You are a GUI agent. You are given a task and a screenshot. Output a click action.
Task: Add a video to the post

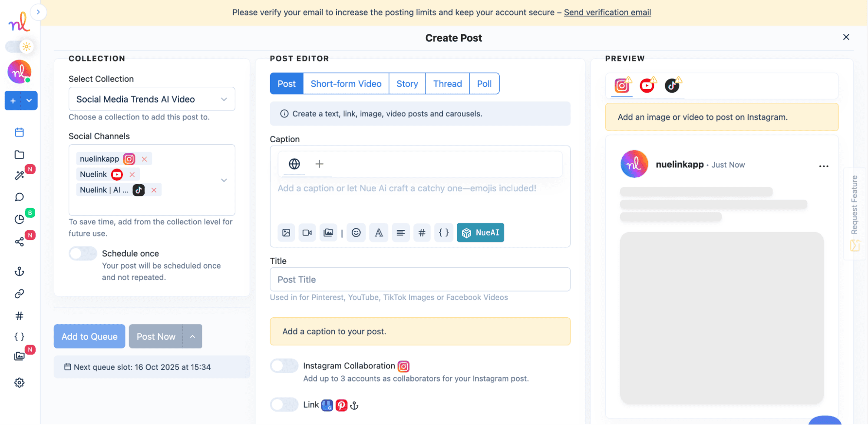click(x=307, y=232)
